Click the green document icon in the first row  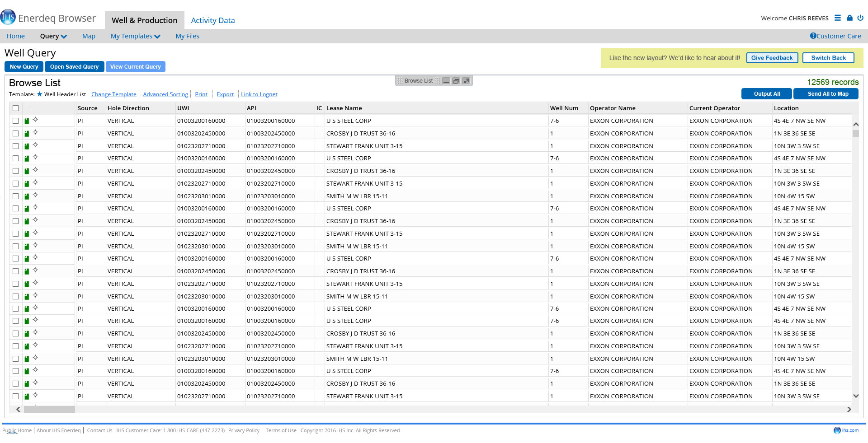(27, 121)
